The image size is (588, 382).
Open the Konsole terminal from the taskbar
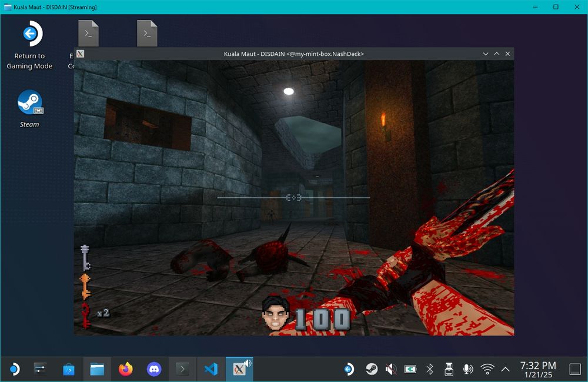point(183,369)
